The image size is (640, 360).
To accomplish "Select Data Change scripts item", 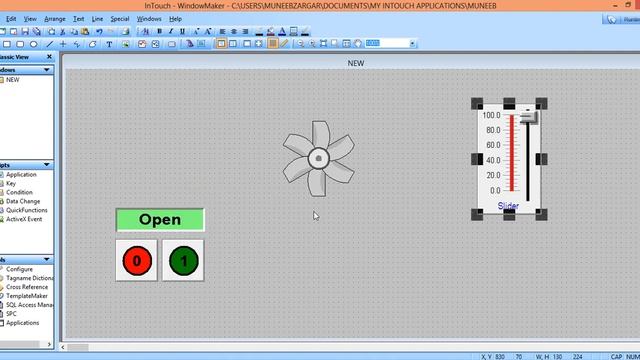I will (23, 201).
